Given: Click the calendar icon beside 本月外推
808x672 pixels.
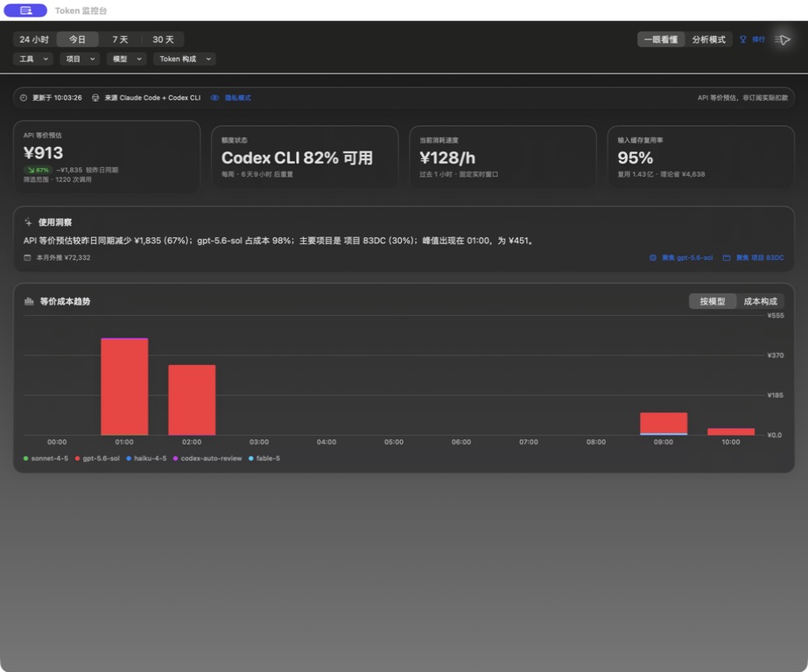Looking at the screenshot, I should pos(27,257).
